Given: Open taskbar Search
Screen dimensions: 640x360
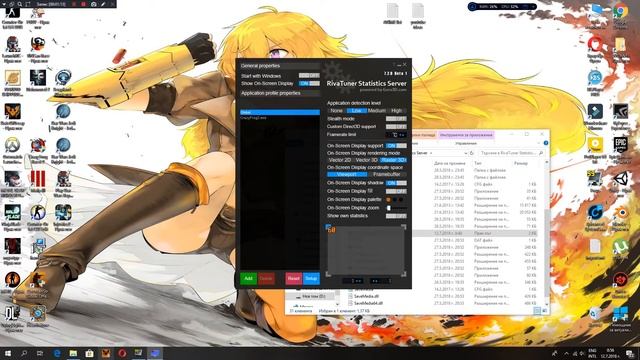Looking at the screenshot, I should (24, 353).
